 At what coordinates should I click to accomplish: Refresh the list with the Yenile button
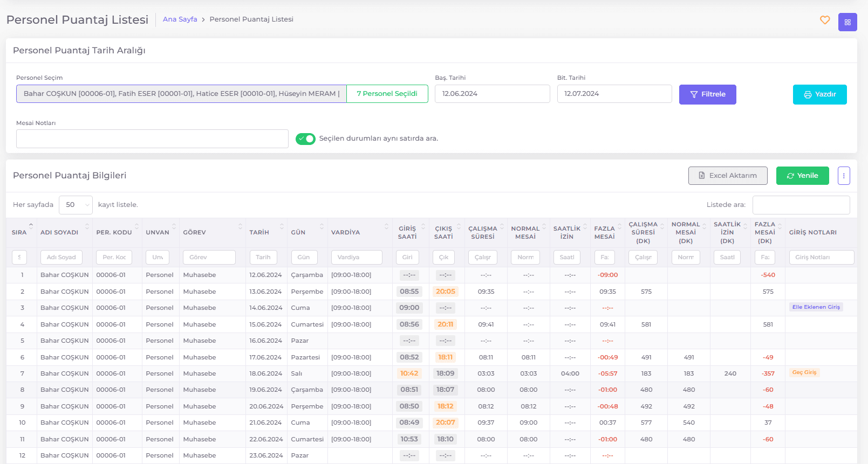point(802,176)
